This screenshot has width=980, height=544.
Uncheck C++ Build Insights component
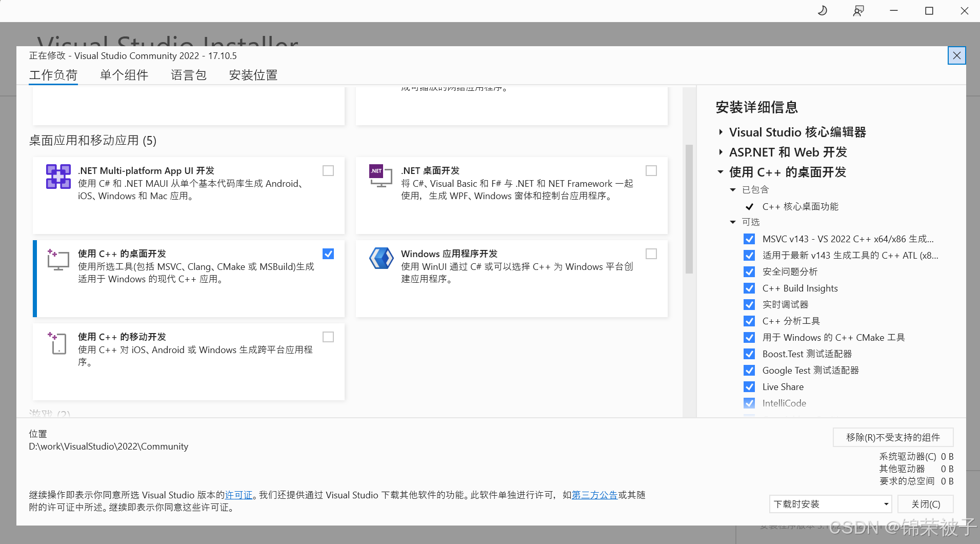[x=749, y=288]
